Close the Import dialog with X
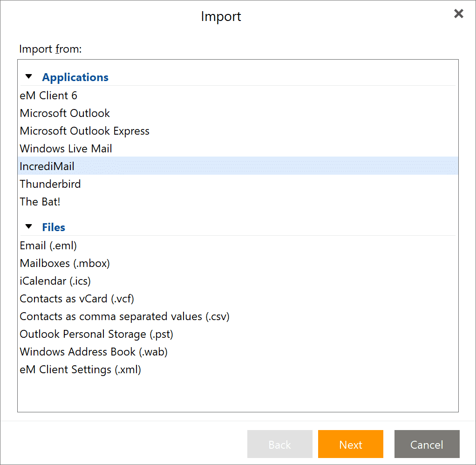 point(458,14)
